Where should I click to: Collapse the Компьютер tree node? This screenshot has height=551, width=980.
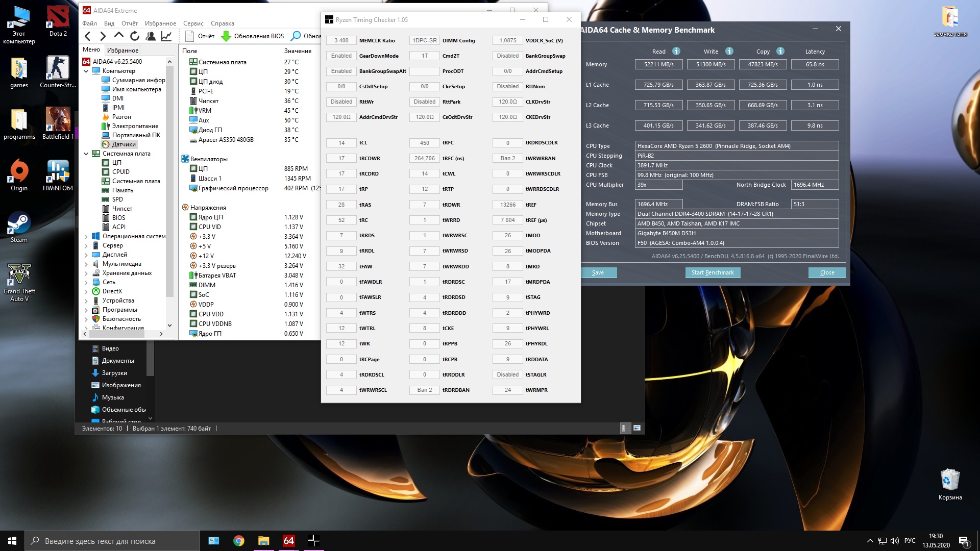(86, 71)
